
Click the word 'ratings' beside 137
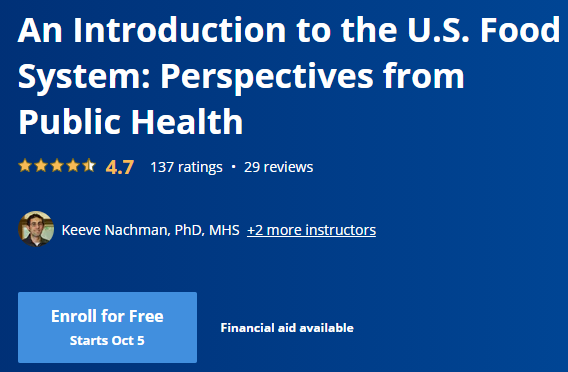pyautogui.click(x=200, y=168)
